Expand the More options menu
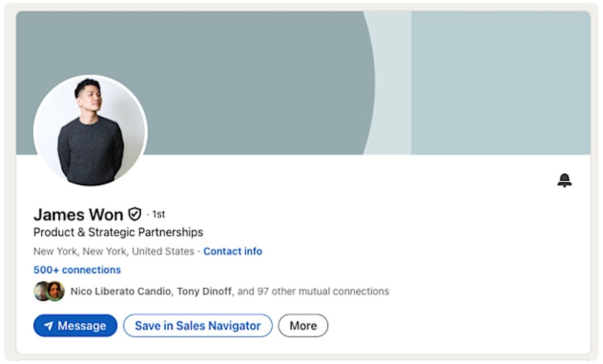Image resolution: width=603 pixels, height=364 pixels. point(303,326)
